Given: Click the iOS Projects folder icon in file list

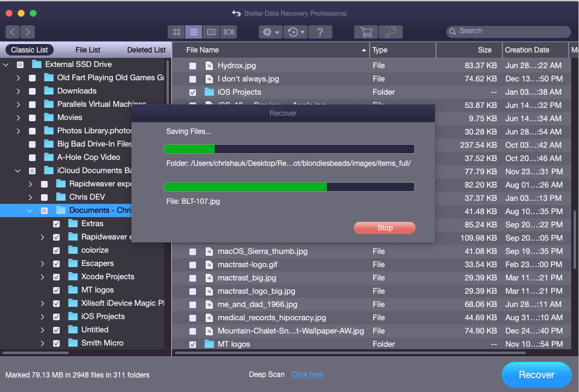Looking at the screenshot, I should [209, 92].
